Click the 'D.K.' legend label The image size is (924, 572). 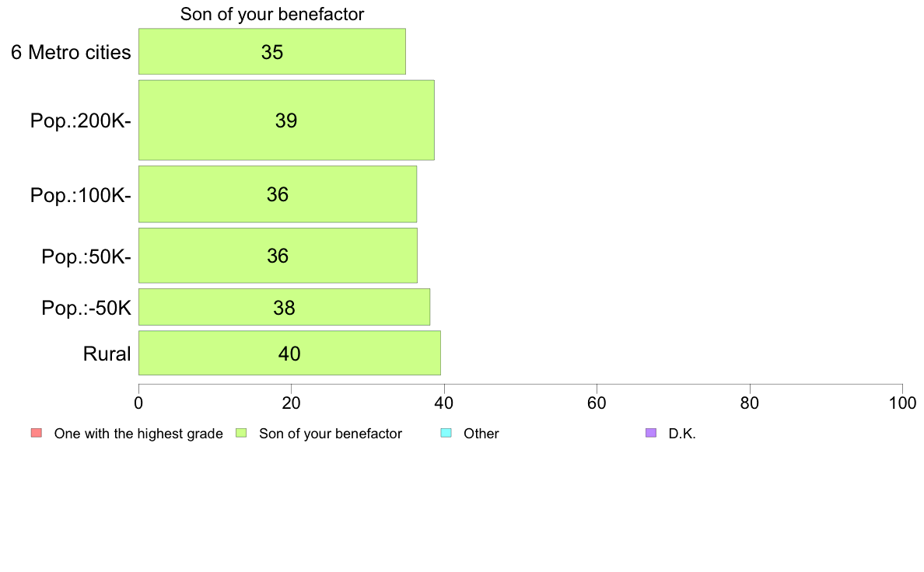(682, 434)
